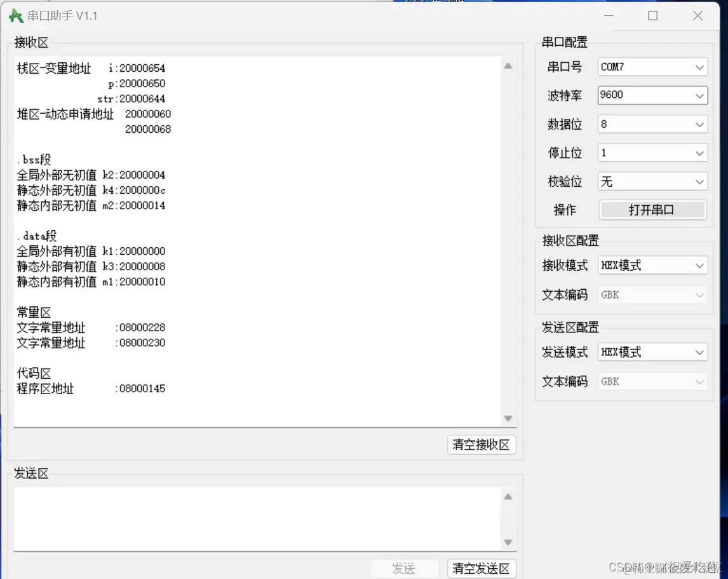
Task: Click the 发送区配置 group title
Action: (x=570, y=327)
